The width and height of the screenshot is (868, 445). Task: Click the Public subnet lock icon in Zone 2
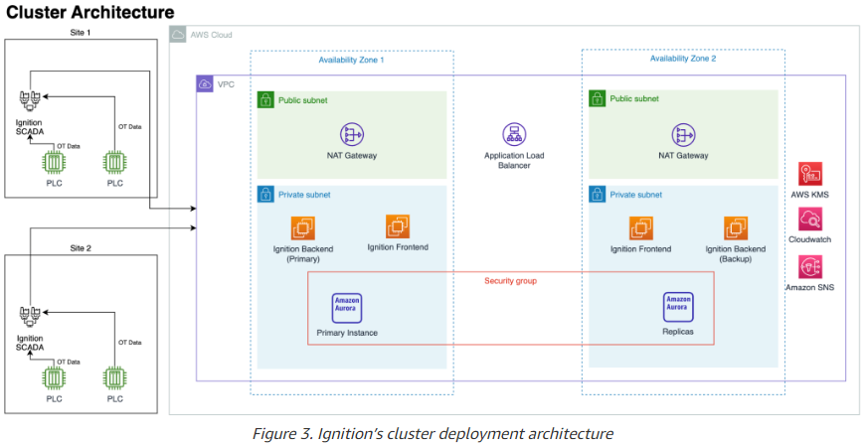point(598,98)
